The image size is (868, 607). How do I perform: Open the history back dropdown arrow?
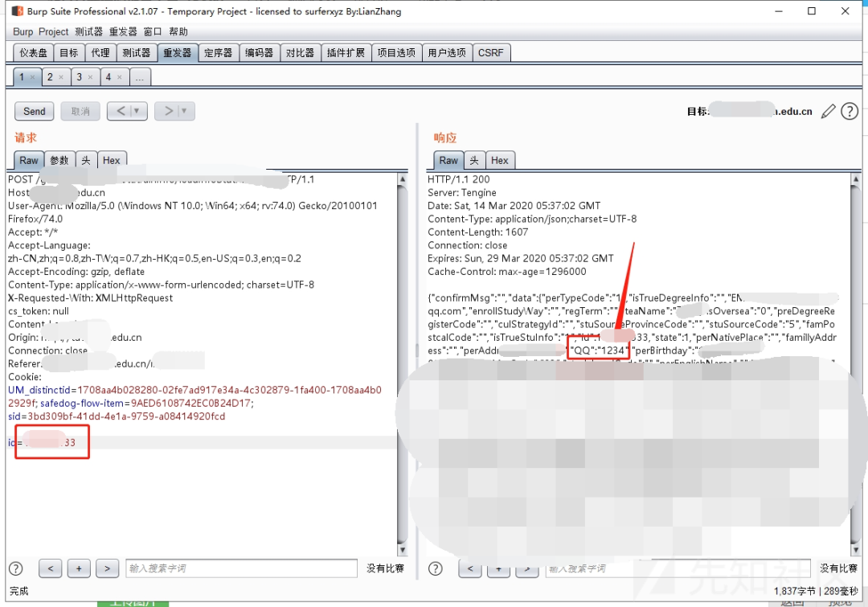(x=137, y=111)
